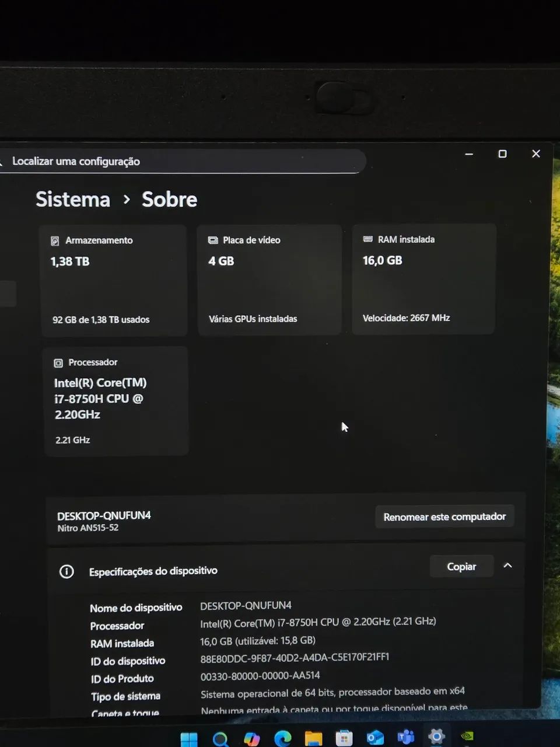560x747 pixels.
Task: Open the Placa de vídeo 4 GB card
Action: [269, 280]
